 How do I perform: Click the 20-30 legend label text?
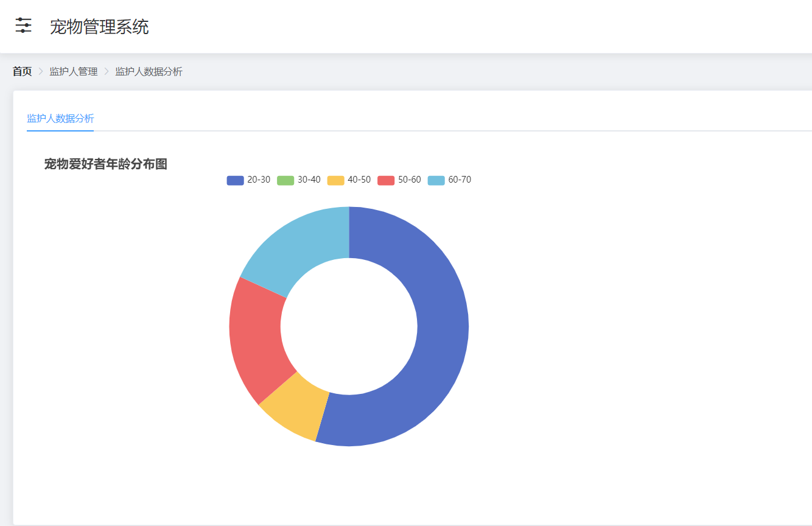(x=259, y=180)
